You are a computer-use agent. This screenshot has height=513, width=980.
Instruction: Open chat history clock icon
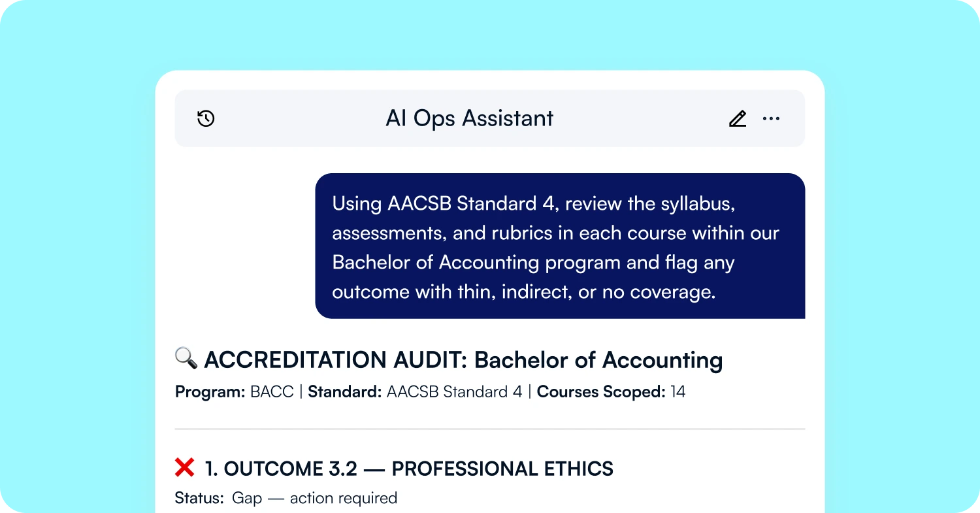[x=206, y=118]
